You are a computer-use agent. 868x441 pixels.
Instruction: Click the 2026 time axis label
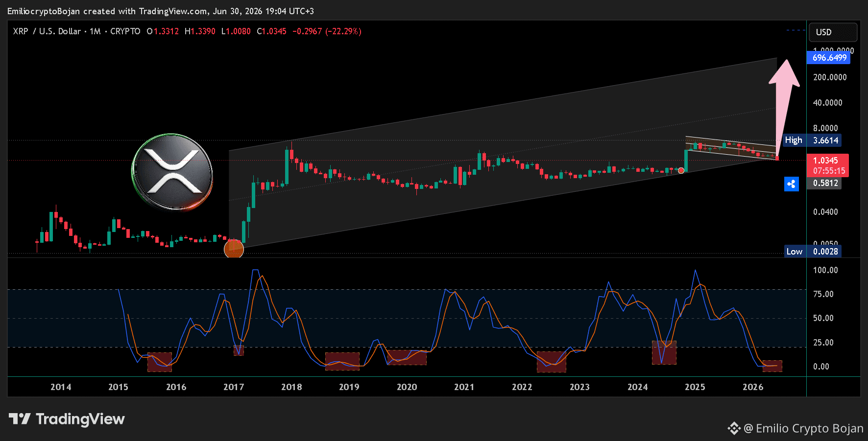coord(752,387)
